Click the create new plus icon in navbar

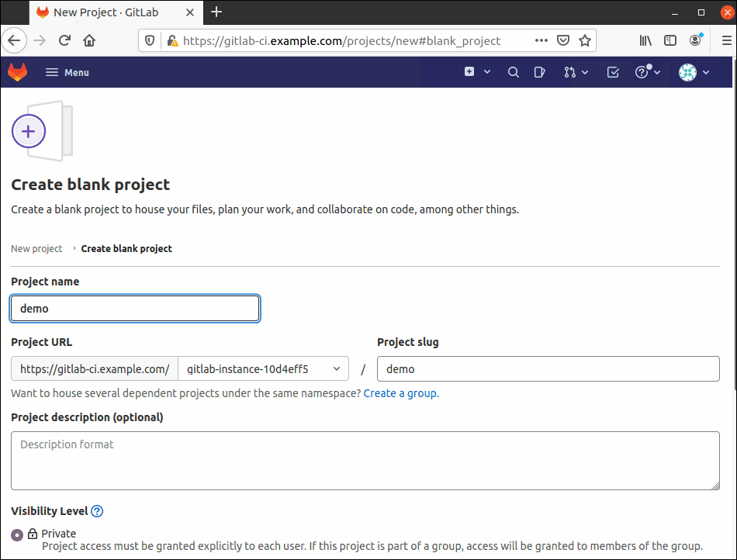tap(469, 71)
